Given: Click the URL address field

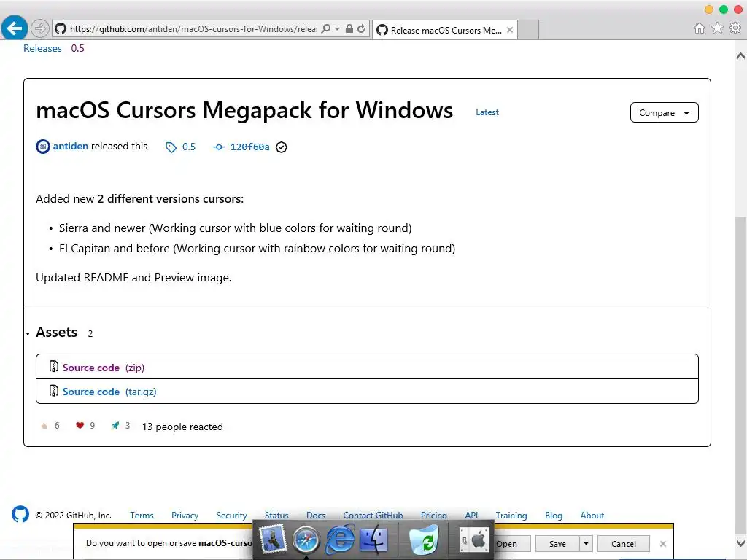Looking at the screenshot, I should point(193,29).
